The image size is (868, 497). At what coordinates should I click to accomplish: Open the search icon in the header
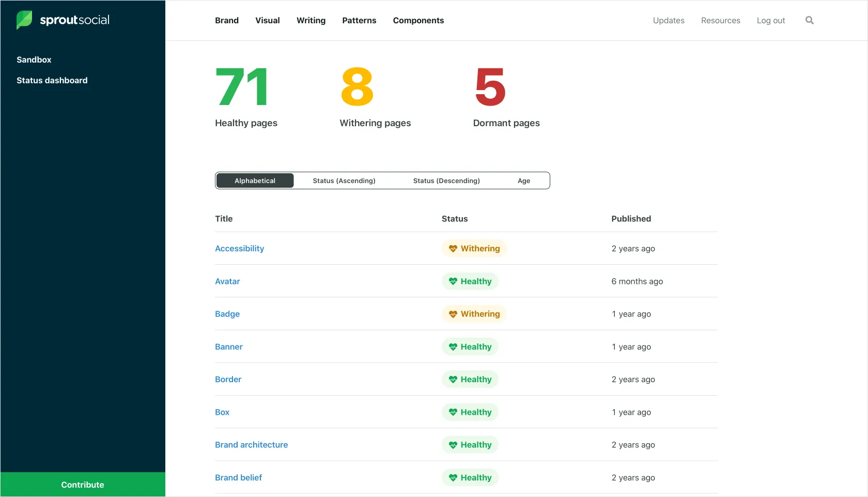tap(809, 20)
